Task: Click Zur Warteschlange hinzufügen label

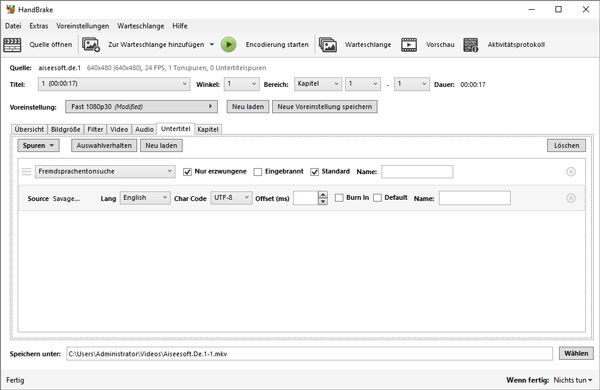Action: pyautogui.click(x=156, y=45)
